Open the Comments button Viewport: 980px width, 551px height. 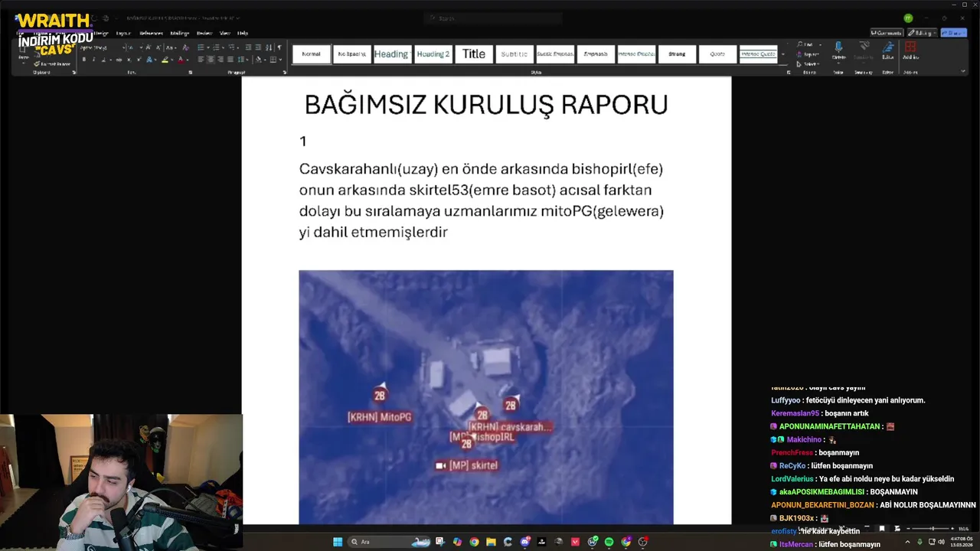tap(887, 33)
